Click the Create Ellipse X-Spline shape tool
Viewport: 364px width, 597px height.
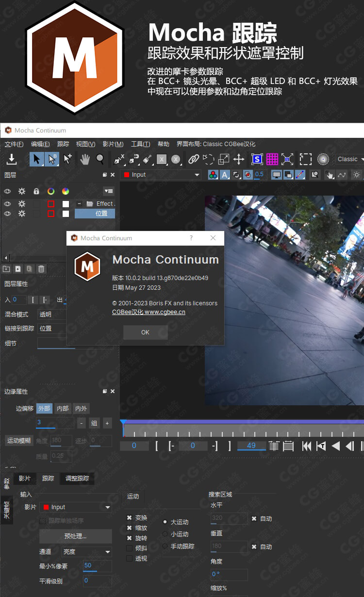176,159
